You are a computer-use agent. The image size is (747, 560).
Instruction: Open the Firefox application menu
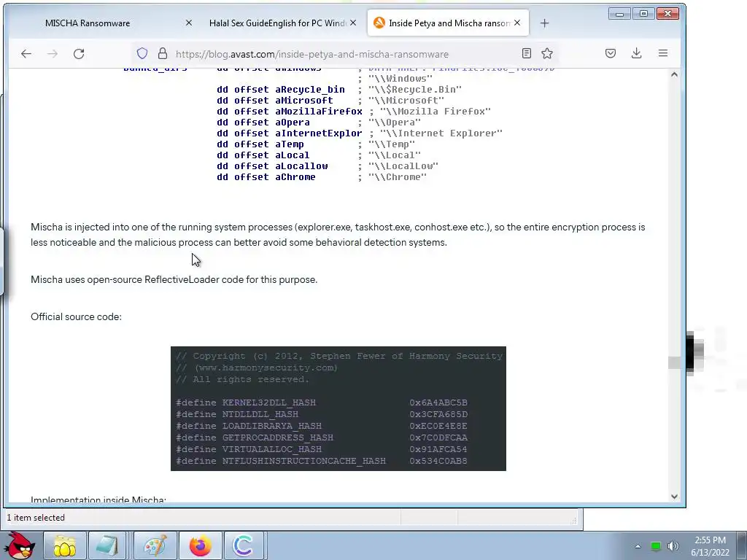pyautogui.click(x=662, y=53)
